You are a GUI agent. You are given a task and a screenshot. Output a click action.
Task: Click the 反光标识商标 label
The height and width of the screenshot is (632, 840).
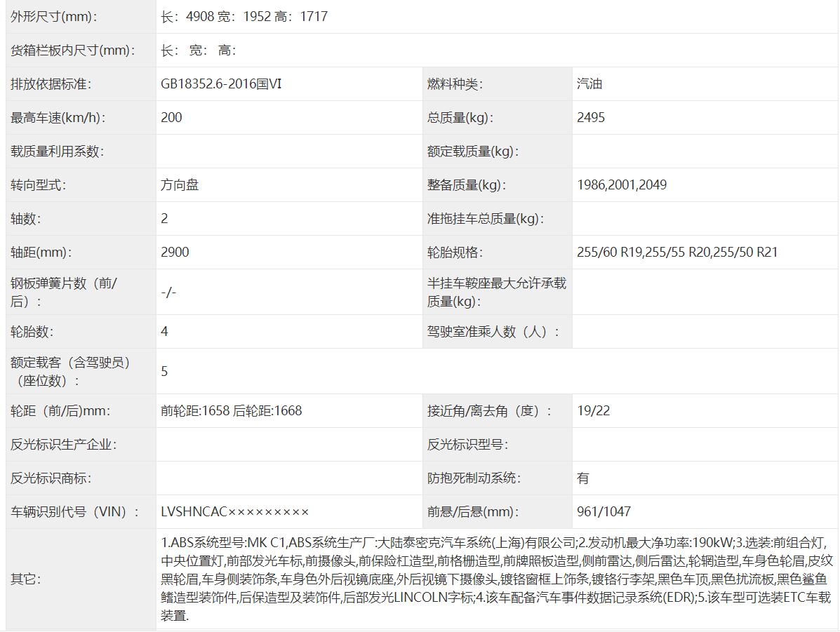(x=51, y=479)
